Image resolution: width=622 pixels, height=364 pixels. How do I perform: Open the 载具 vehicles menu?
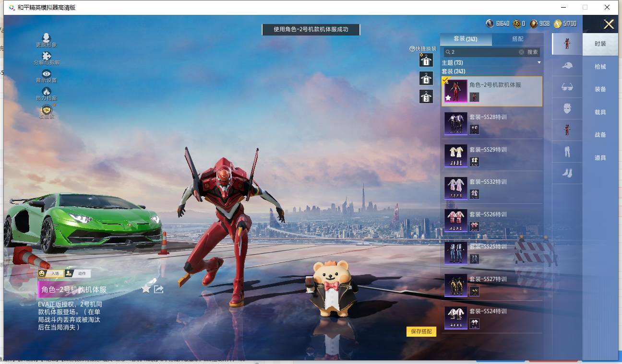coord(600,112)
